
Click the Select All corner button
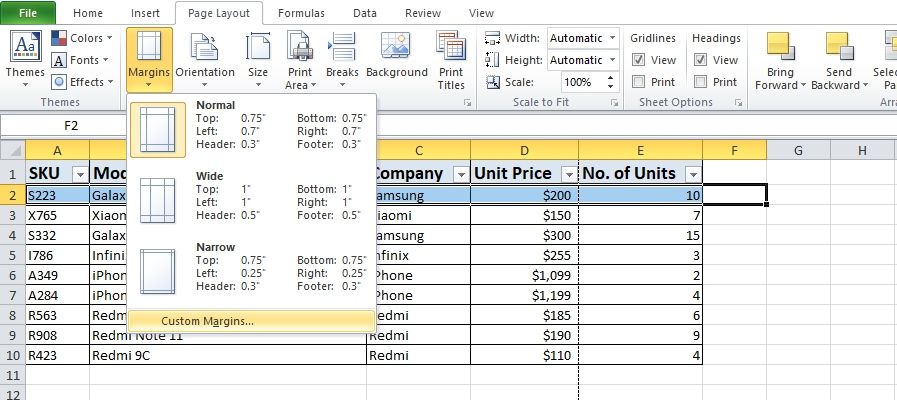tap(13, 151)
